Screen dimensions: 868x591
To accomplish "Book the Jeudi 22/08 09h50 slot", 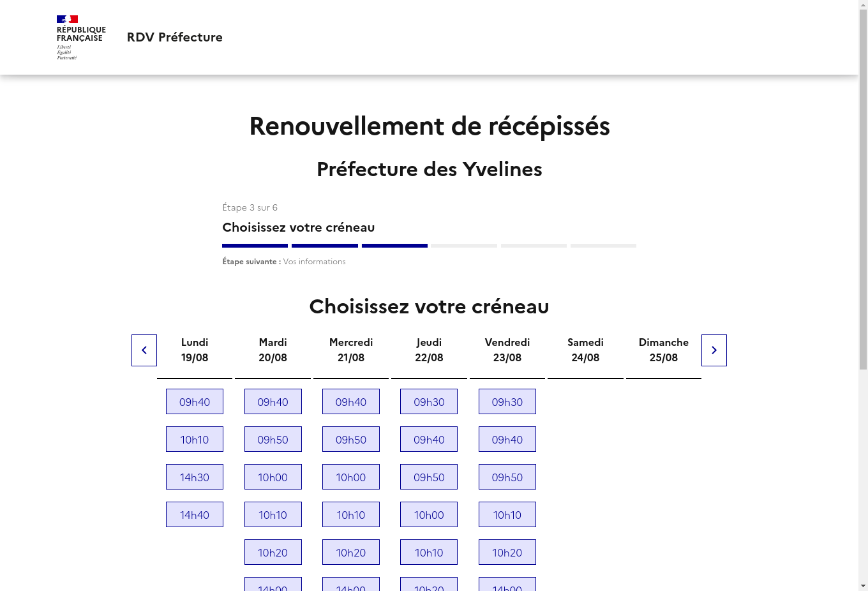I will pyautogui.click(x=429, y=477).
